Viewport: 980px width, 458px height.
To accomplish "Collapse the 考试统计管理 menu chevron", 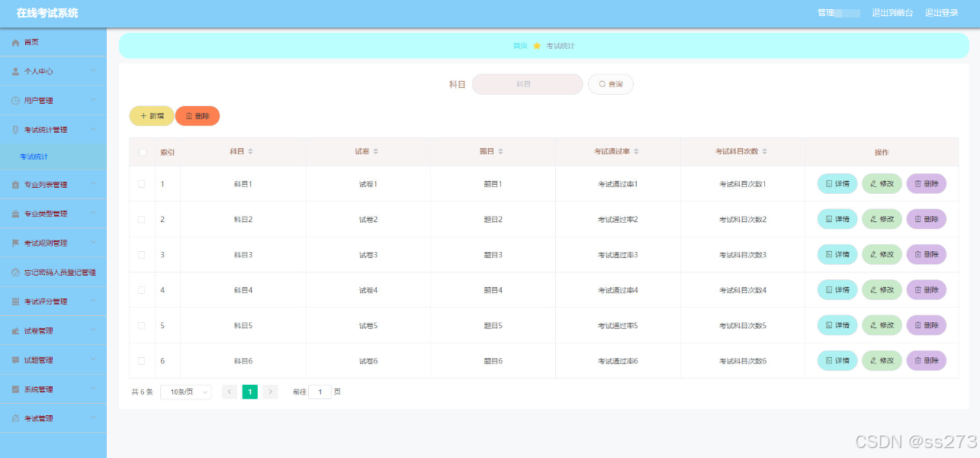I will pyautogui.click(x=94, y=129).
